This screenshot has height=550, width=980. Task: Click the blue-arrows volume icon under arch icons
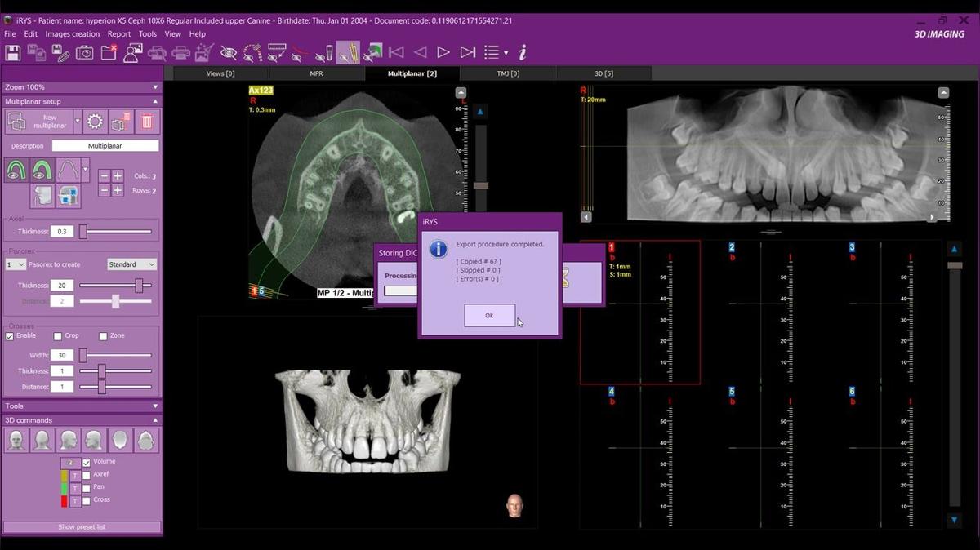69,196
